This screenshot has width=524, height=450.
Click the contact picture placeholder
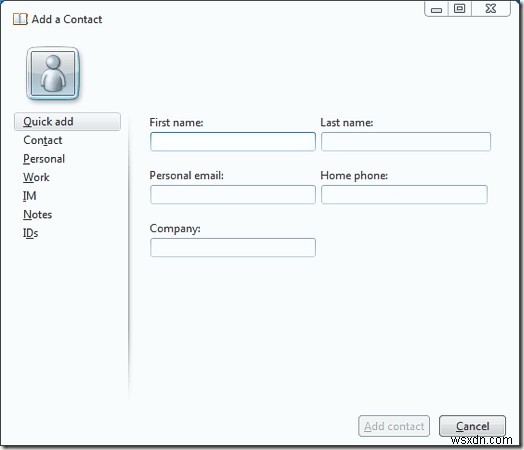pos(53,73)
